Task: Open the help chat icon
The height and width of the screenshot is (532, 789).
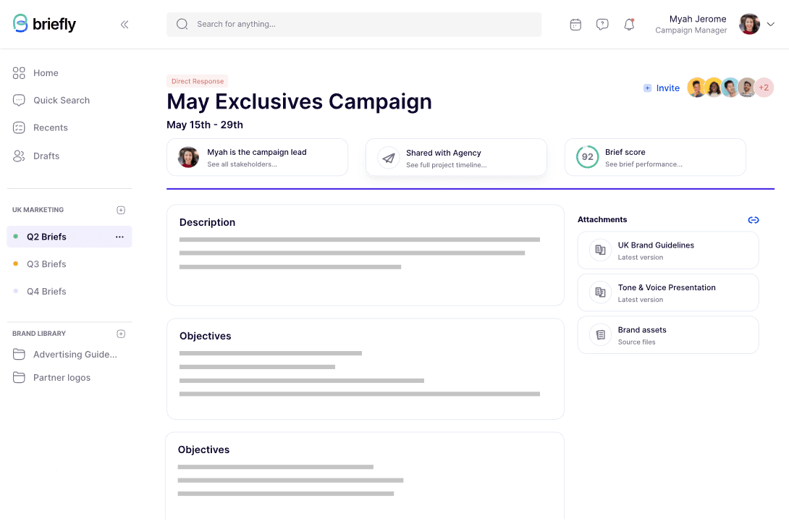Action: [602, 25]
